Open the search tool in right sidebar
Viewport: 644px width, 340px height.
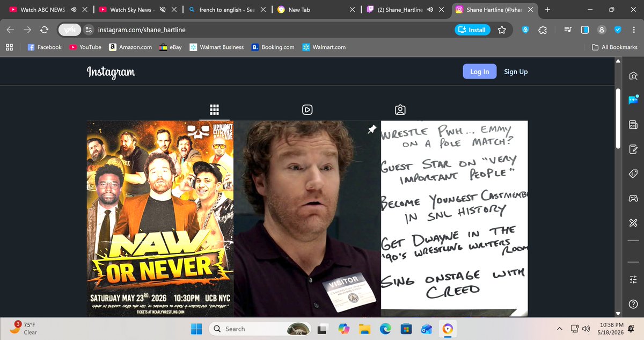pos(633,76)
